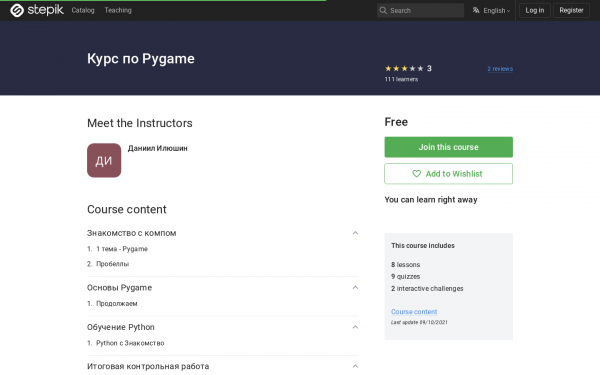
Task: Click the Free price label
Action: [396, 122]
